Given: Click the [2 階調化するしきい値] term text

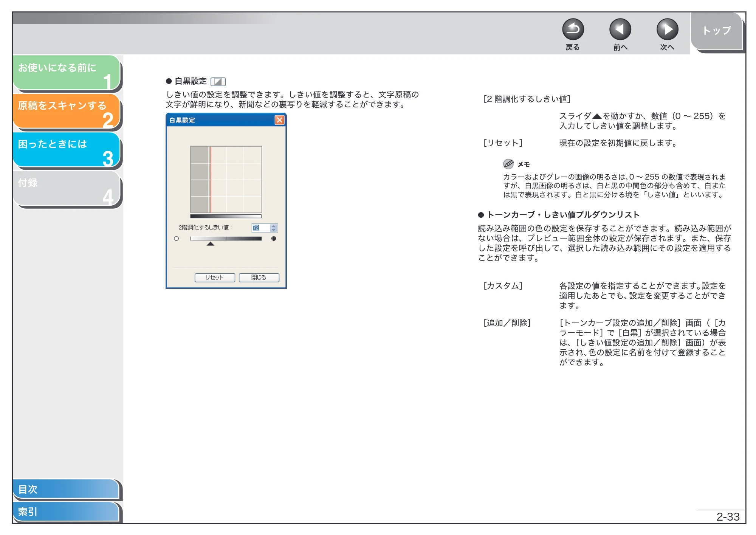Looking at the screenshot, I should [527, 99].
